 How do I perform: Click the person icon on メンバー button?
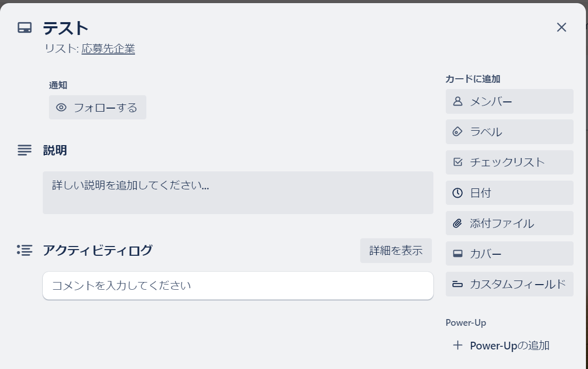458,101
